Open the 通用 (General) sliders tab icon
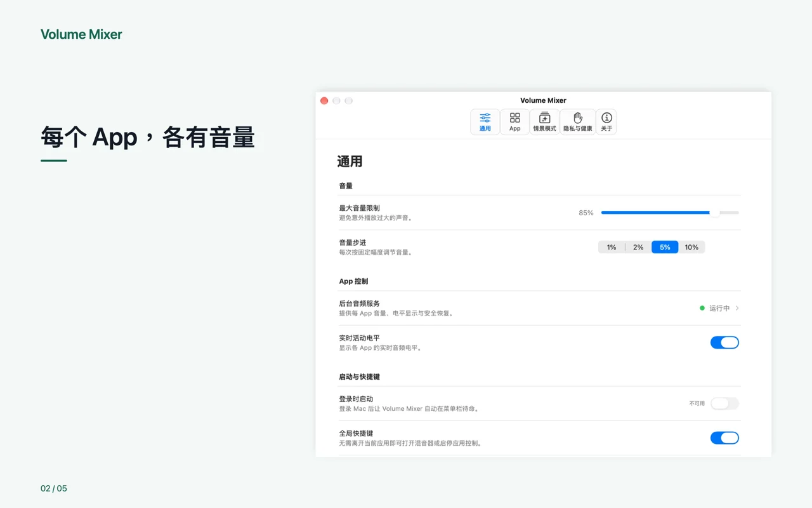This screenshot has height=508, width=812. [x=485, y=122]
